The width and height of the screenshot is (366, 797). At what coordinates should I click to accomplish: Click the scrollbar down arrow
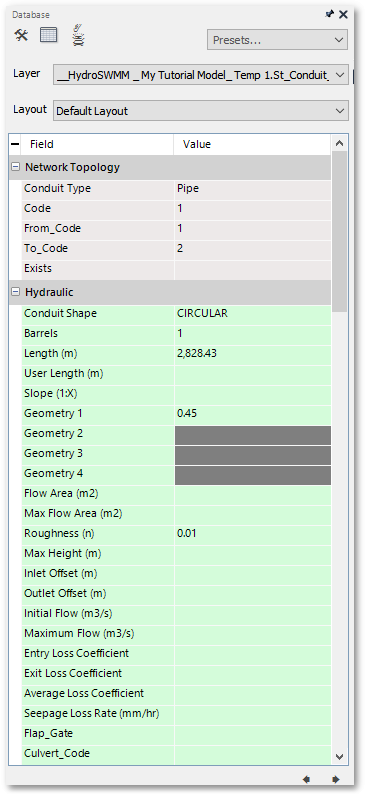(340, 756)
